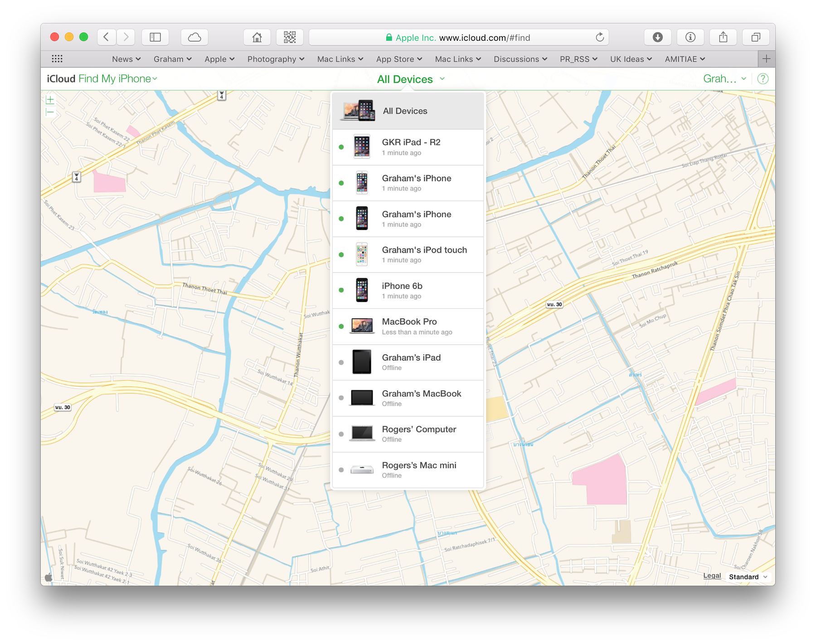Viewport: 816px width, 644px height.
Task: Click the QR code toolbar icon
Action: (290, 37)
